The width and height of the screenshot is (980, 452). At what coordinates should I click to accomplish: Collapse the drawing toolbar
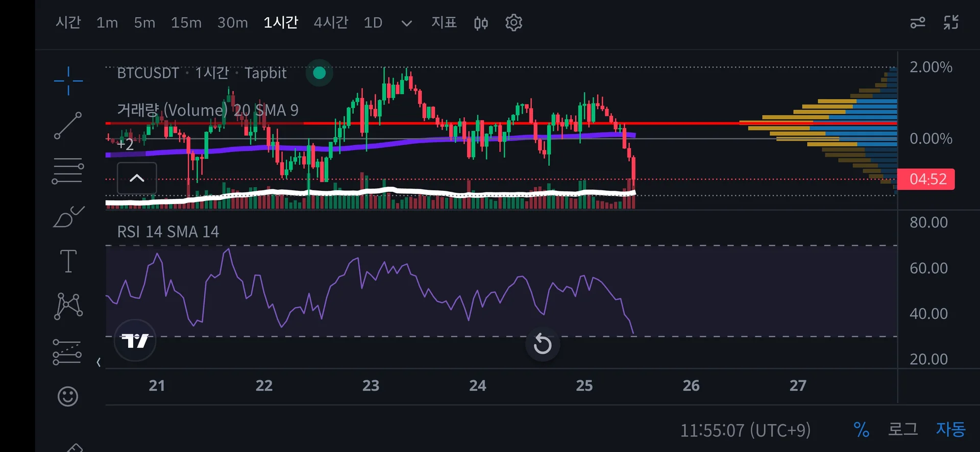point(99,362)
